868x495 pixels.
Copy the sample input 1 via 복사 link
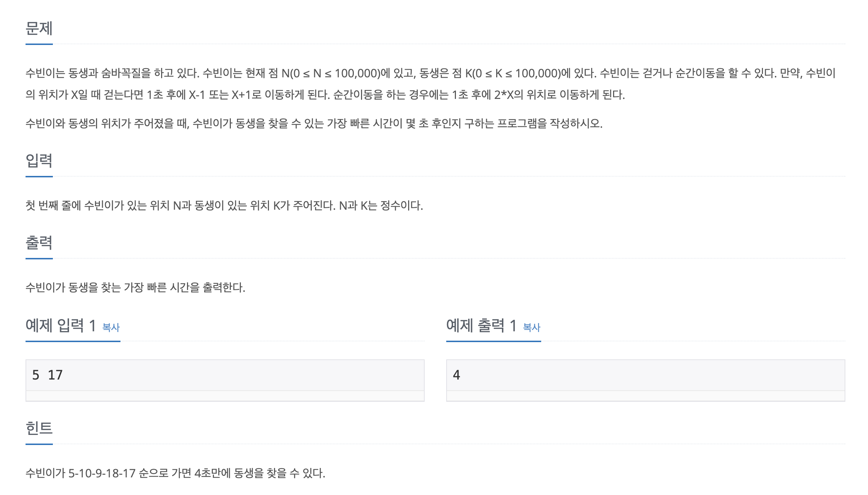(111, 327)
